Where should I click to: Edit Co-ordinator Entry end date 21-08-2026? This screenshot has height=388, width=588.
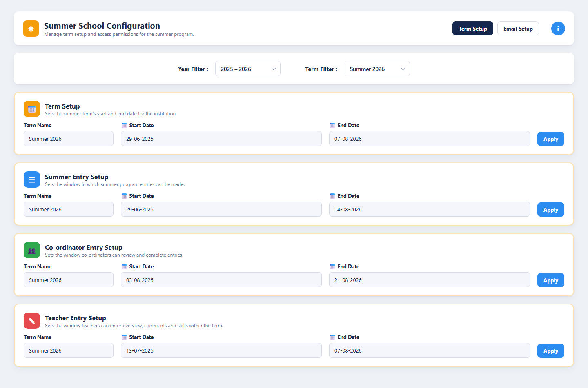pyautogui.click(x=430, y=280)
